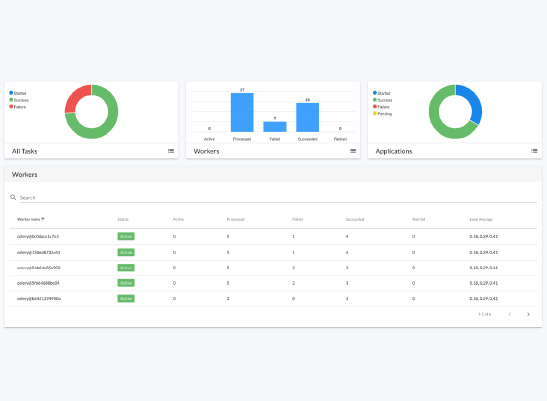Screen dimensions: 547x401
Task: Sort table by Status column
Action: click(x=123, y=219)
